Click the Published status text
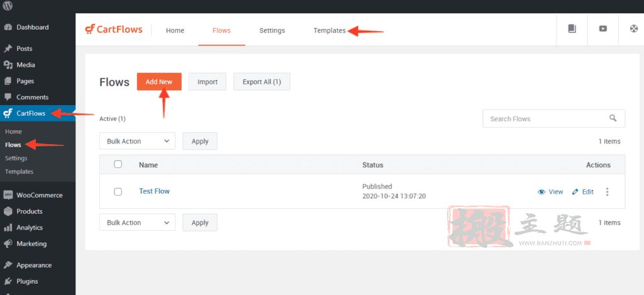This screenshot has width=644, height=295. pos(377,187)
